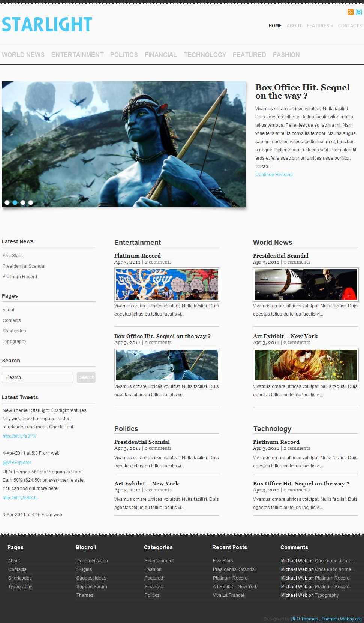Open Entertainment category tab
Viewport: 364px width, 623px height.
78,55
